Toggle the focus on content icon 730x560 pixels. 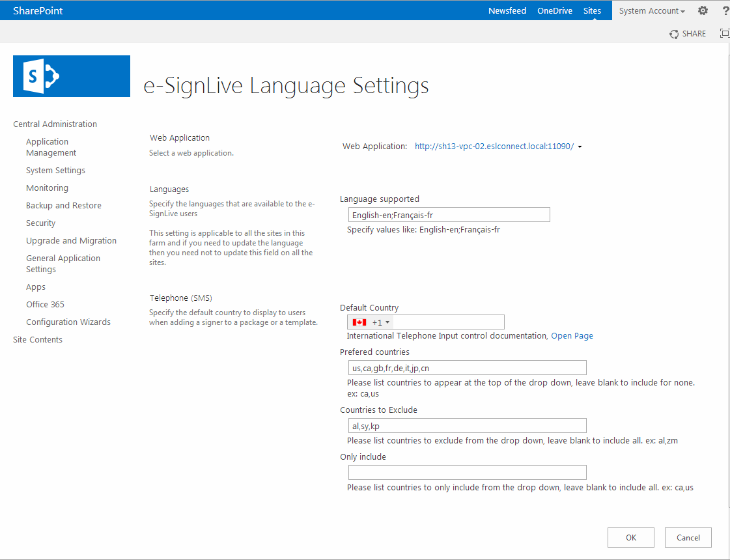point(724,34)
